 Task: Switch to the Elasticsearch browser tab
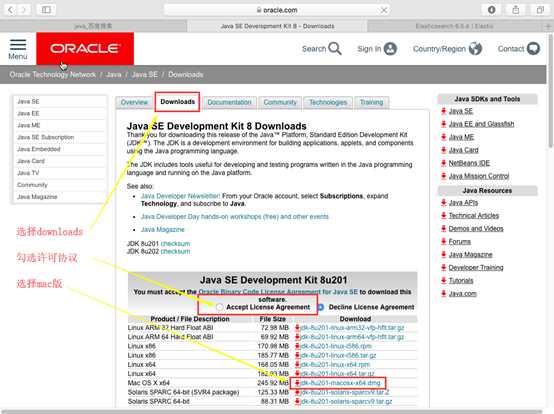(x=454, y=26)
